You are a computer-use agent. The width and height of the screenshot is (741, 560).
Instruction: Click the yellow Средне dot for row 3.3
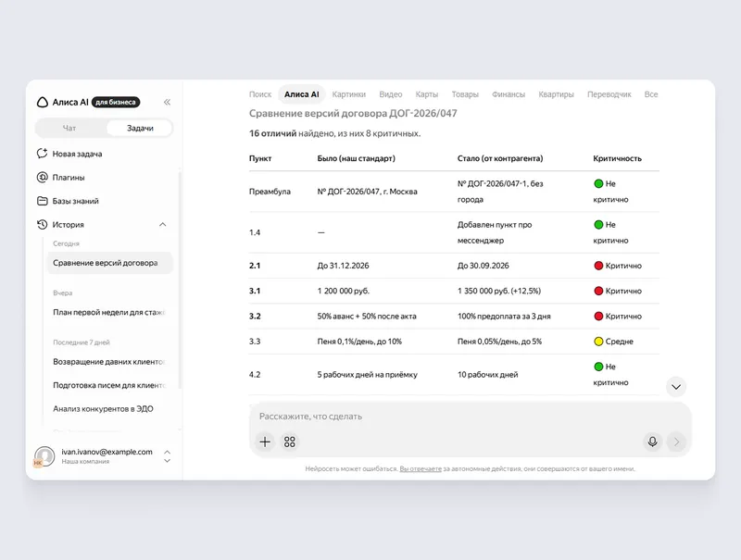pos(598,342)
